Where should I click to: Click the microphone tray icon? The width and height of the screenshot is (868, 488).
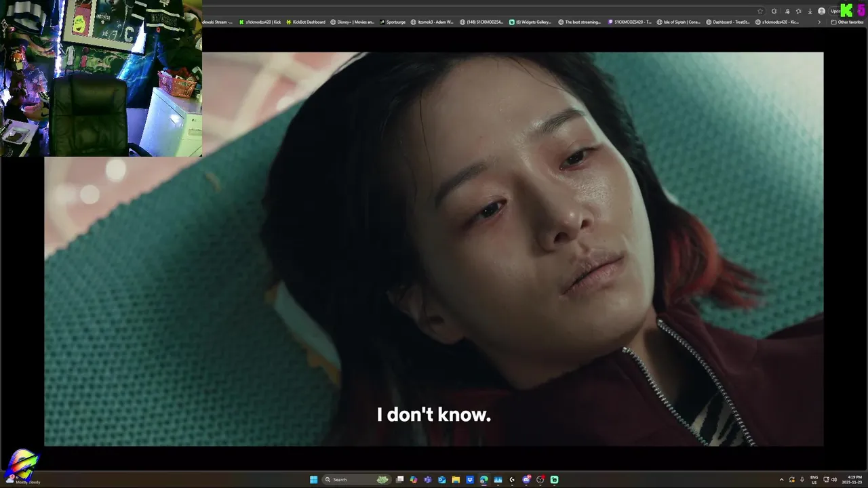[x=802, y=480]
